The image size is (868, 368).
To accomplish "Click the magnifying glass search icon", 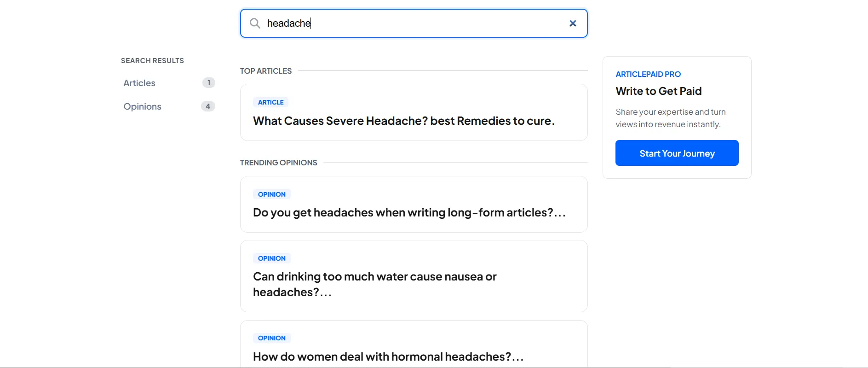I will coord(255,23).
